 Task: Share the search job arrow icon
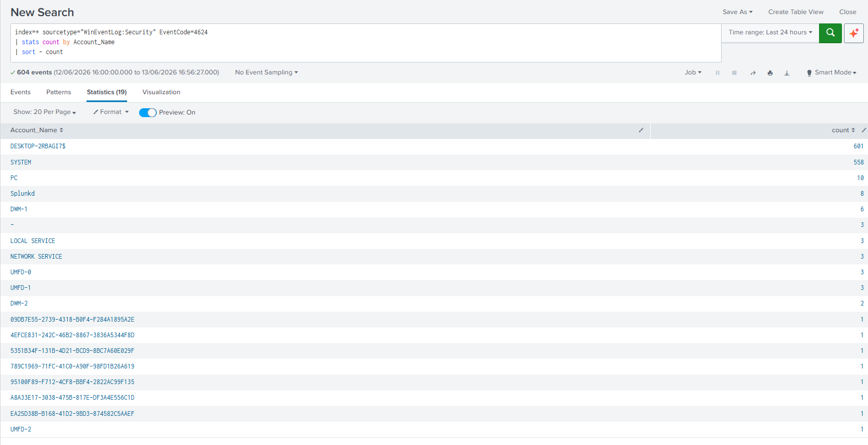click(753, 73)
